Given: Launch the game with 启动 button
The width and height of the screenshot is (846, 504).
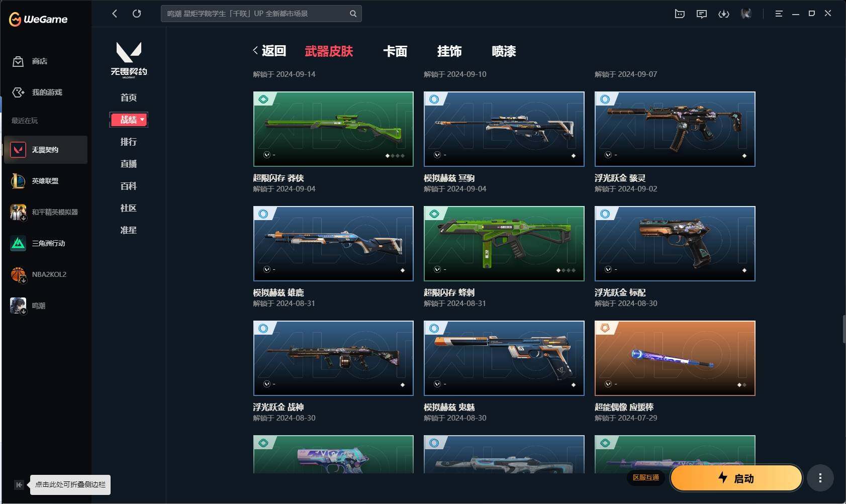Looking at the screenshot, I should (x=736, y=478).
